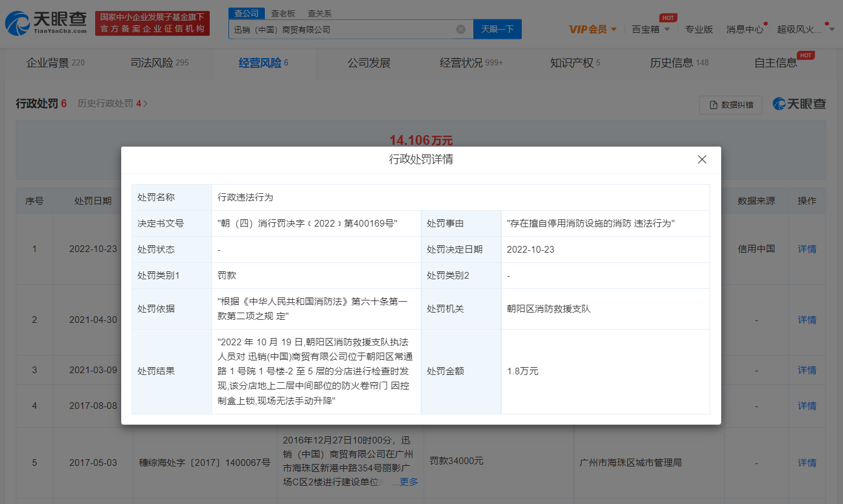Switch to the 公司发展 tab
This screenshot has height=504, width=843.
[x=368, y=63]
